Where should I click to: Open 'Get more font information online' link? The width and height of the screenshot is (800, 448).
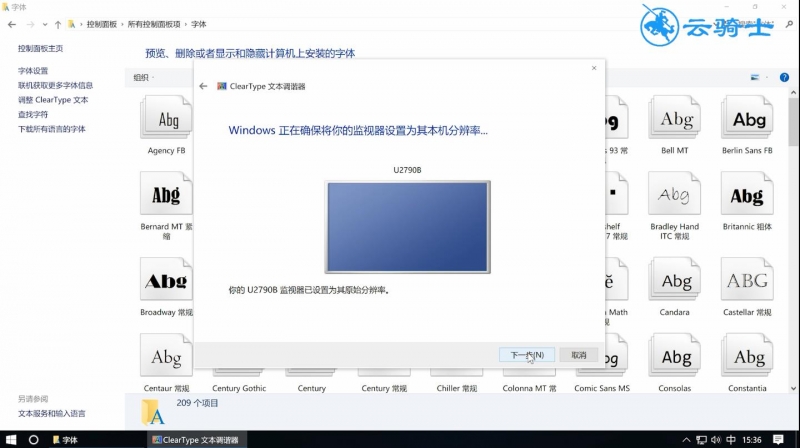click(55, 85)
